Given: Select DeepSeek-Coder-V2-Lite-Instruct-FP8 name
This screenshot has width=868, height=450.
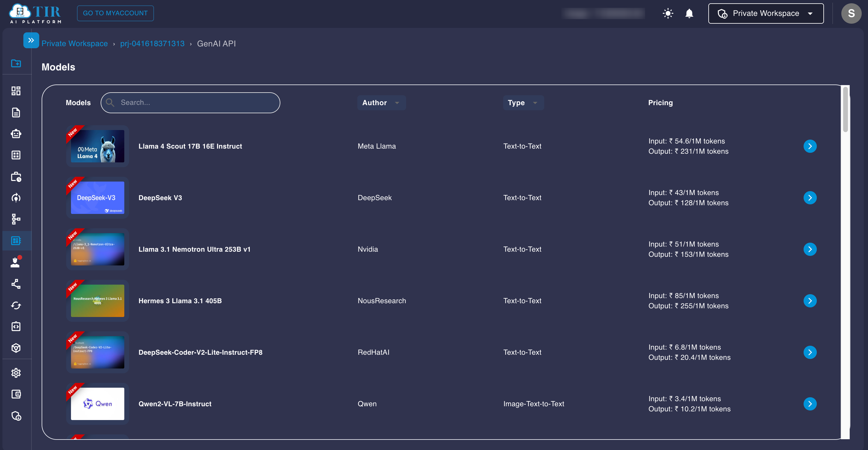Looking at the screenshot, I should pyautogui.click(x=200, y=353).
